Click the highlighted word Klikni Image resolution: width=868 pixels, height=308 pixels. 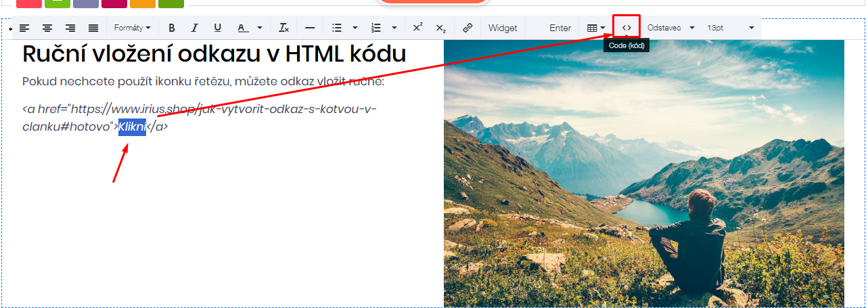tap(132, 127)
